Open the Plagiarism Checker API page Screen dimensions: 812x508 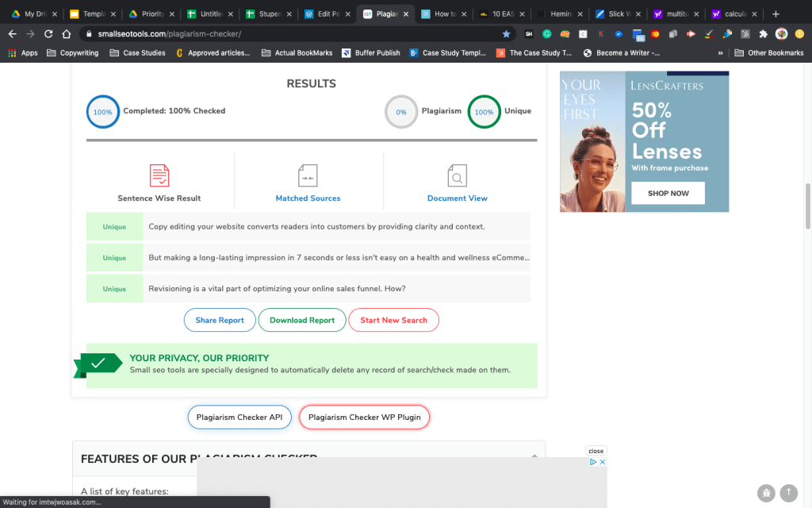239,416
